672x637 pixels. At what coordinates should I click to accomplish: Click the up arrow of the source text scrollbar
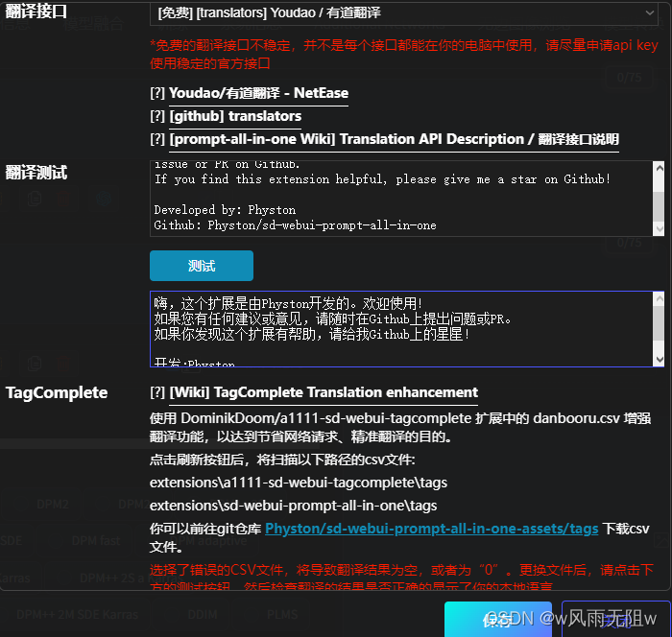tap(660, 168)
